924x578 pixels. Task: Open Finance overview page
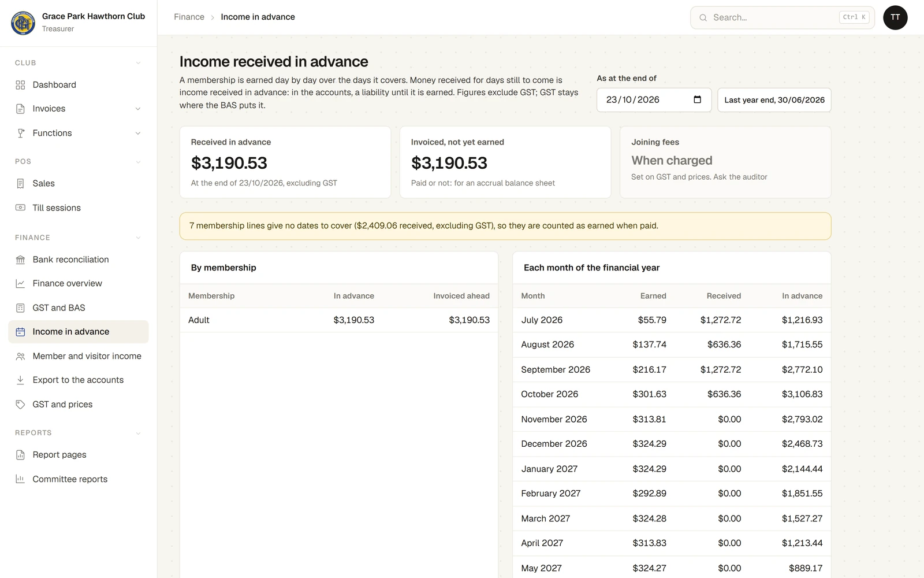click(x=79, y=283)
